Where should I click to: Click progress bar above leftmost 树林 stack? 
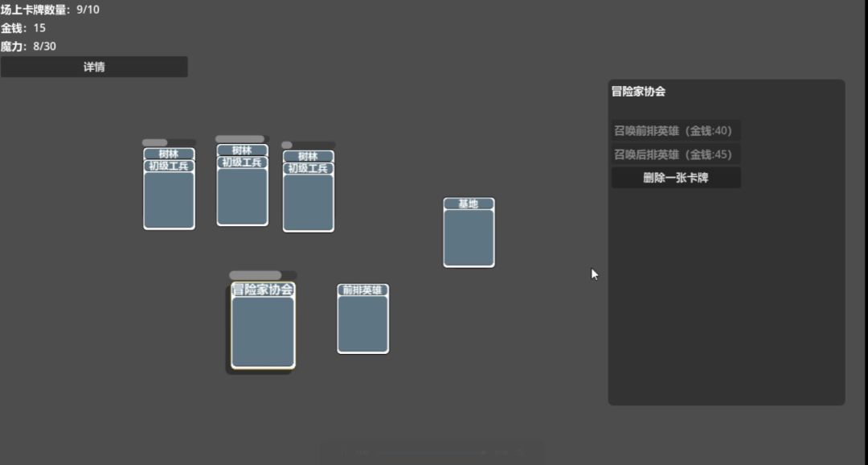click(x=169, y=142)
